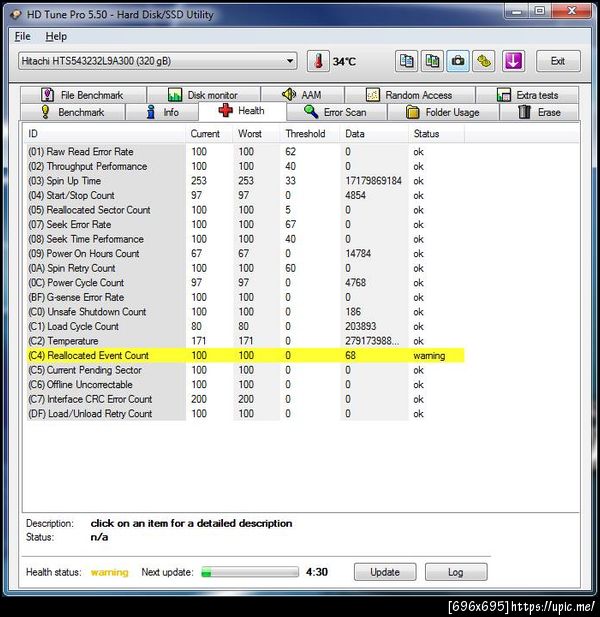Select the (BF) G-sense Error Rate row
Screen dimensions: 600x617
point(246,297)
